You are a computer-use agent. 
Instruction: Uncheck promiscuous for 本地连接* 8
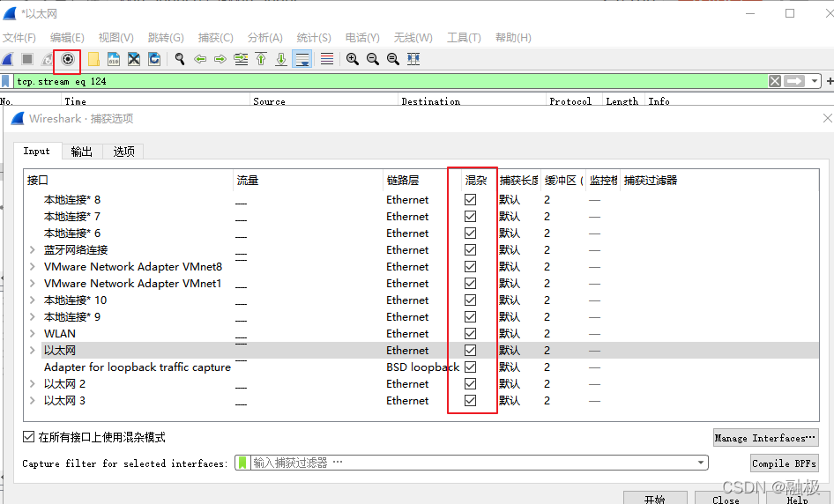coord(470,200)
